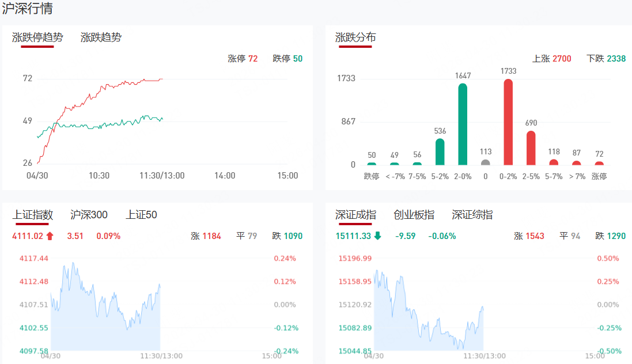
Task: Click the green 5-2% bar labeled 536
Action: click(440, 152)
